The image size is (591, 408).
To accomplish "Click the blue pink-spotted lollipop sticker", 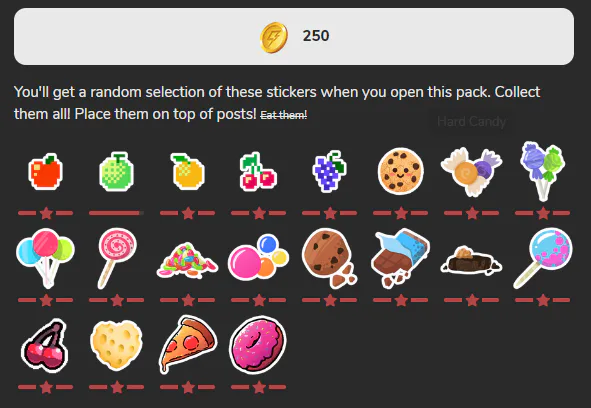I will click(x=542, y=258).
